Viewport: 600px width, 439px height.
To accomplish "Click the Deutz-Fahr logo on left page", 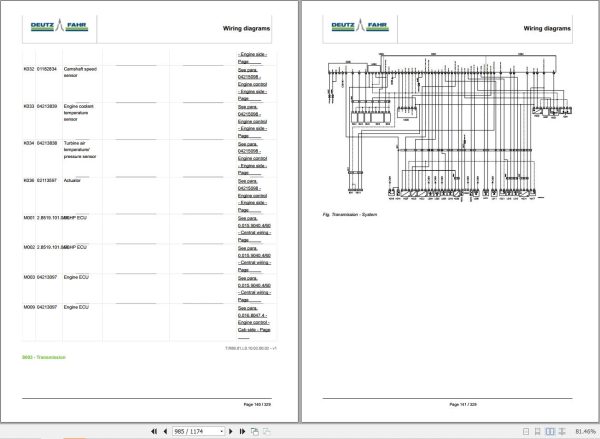I will (59, 26).
